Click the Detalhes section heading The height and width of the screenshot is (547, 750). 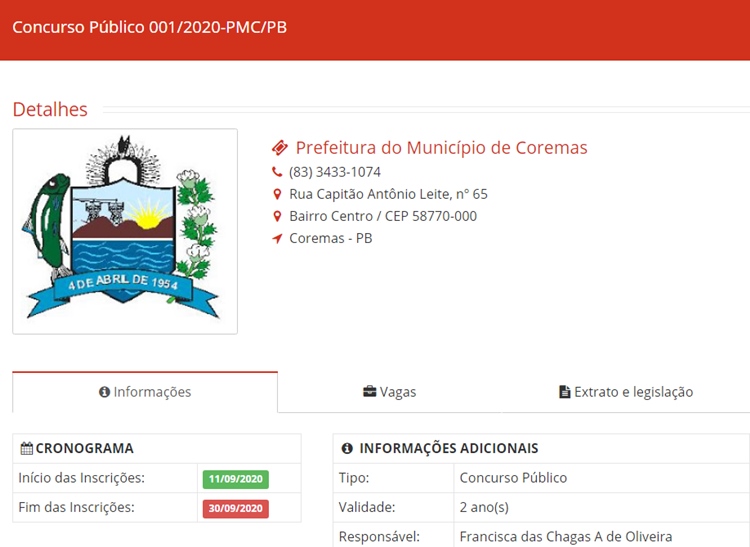(x=50, y=109)
